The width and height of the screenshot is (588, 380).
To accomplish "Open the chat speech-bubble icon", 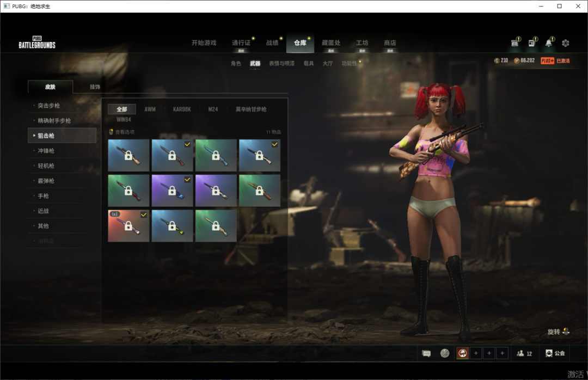I will click(426, 353).
